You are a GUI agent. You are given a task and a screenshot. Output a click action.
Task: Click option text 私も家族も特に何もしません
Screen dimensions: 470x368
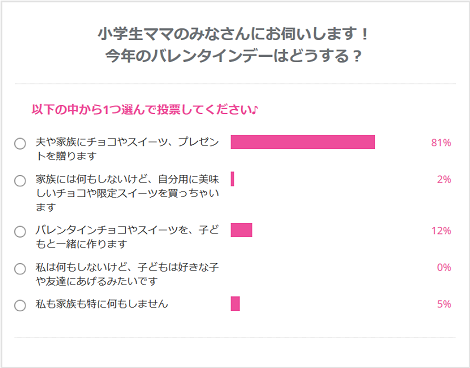click(x=102, y=304)
